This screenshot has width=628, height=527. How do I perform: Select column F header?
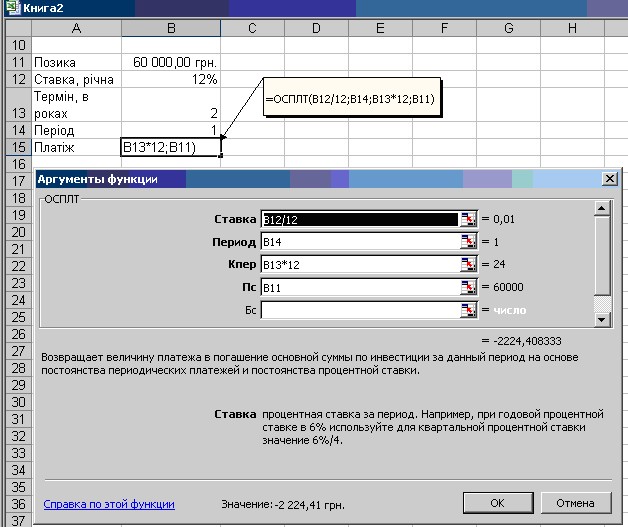(x=445, y=28)
